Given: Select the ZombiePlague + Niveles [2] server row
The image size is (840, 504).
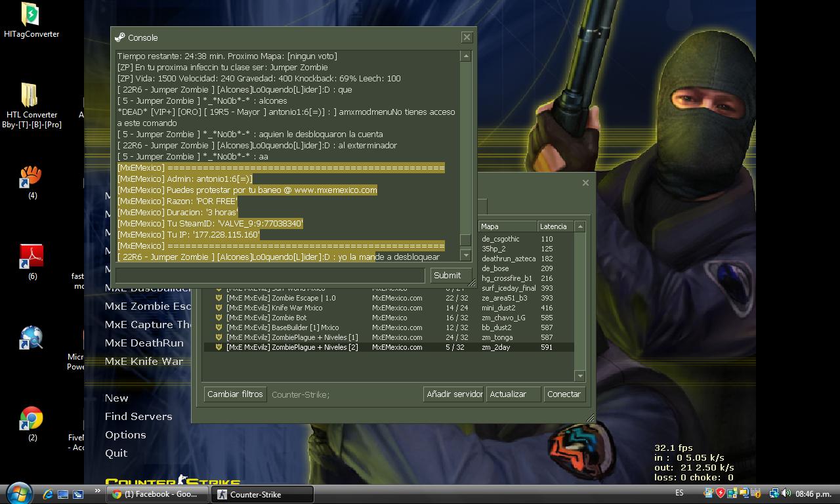Looking at the screenshot, I should (388, 347).
